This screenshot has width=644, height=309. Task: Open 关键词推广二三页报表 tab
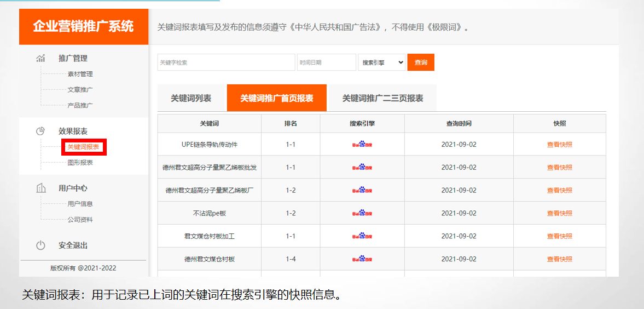(382, 98)
